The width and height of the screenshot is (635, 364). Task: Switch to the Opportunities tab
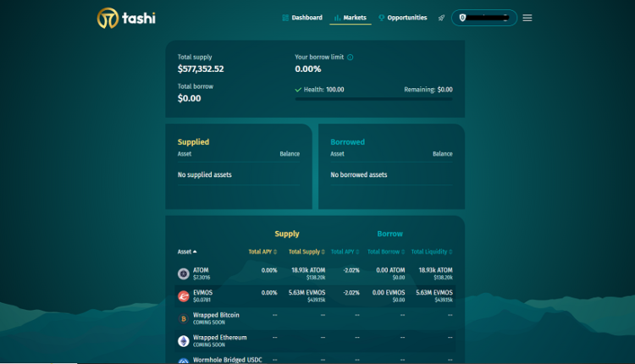403,18
